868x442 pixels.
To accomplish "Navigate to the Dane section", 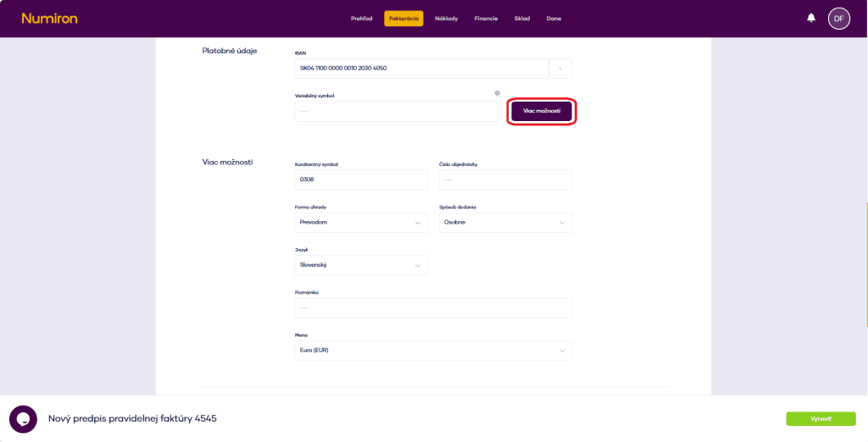I will click(554, 19).
